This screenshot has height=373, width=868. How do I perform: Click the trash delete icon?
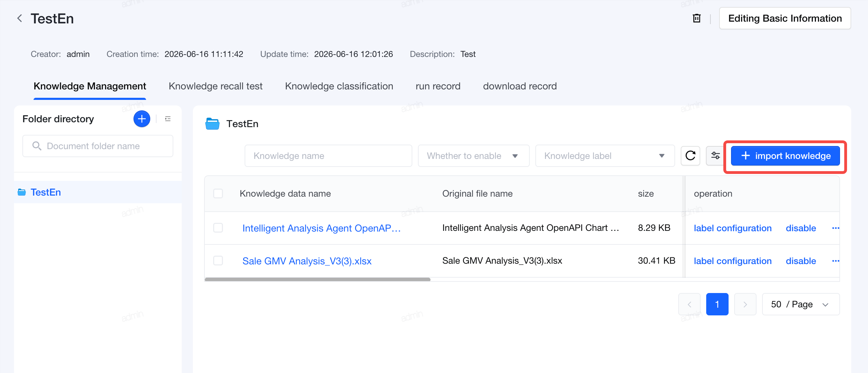[x=696, y=18]
